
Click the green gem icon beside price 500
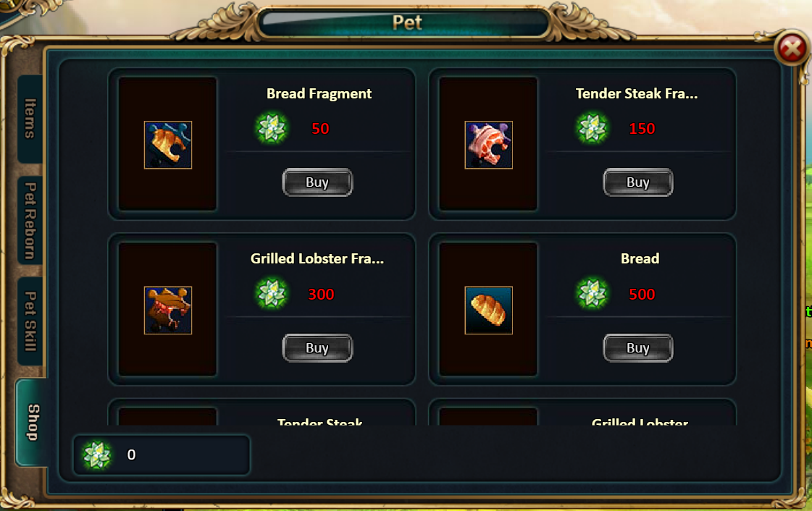coord(593,294)
